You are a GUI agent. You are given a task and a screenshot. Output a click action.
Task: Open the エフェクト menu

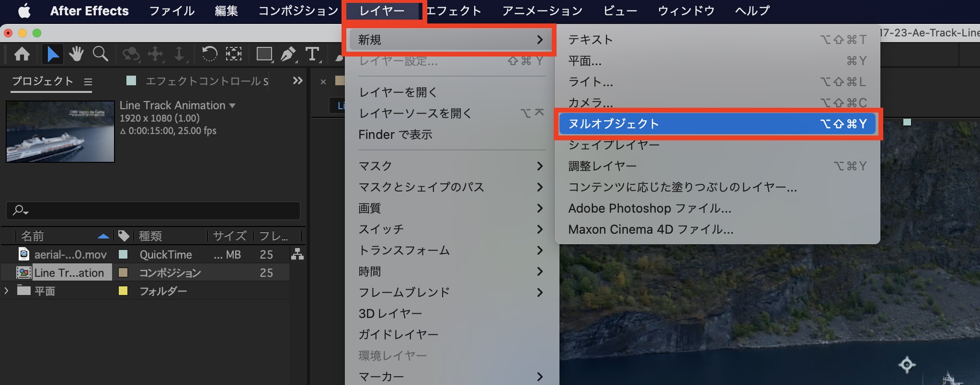click(x=453, y=11)
